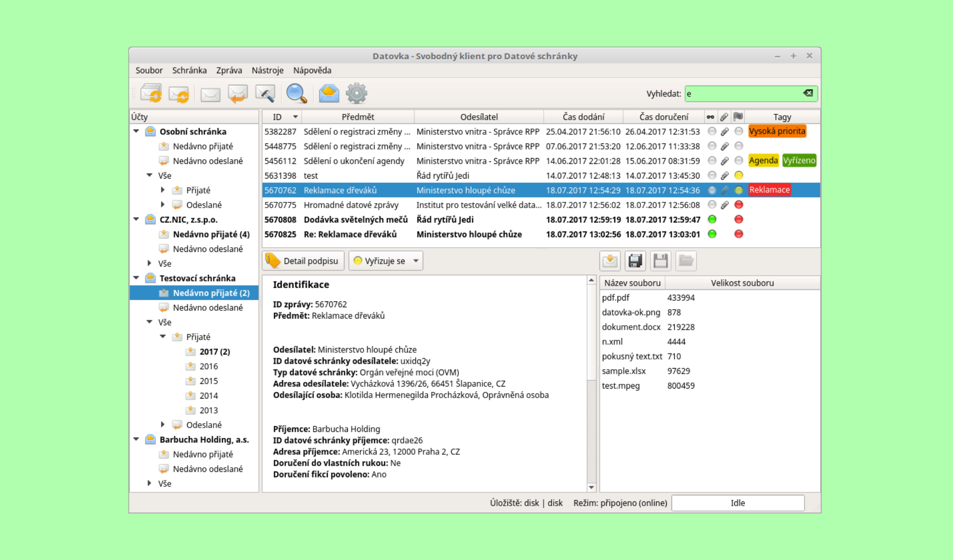Open the Zpráva menu
953x560 pixels.
pyautogui.click(x=229, y=70)
